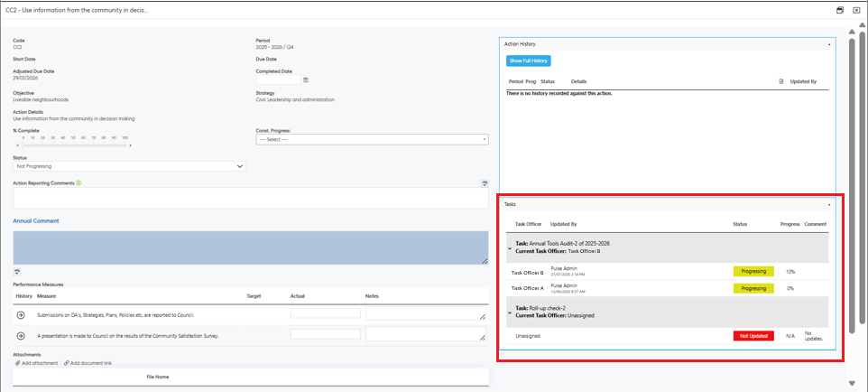
Task: Click Add document link
Action: click(x=88, y=363)
